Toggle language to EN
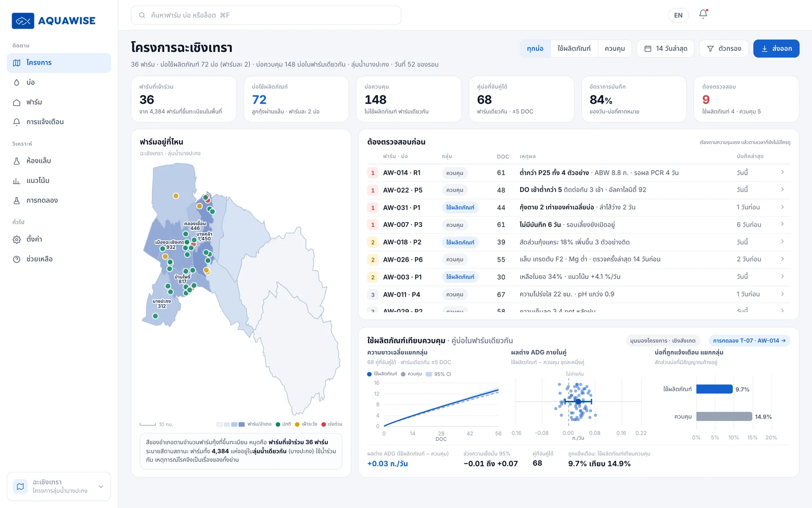 [679, 15]
